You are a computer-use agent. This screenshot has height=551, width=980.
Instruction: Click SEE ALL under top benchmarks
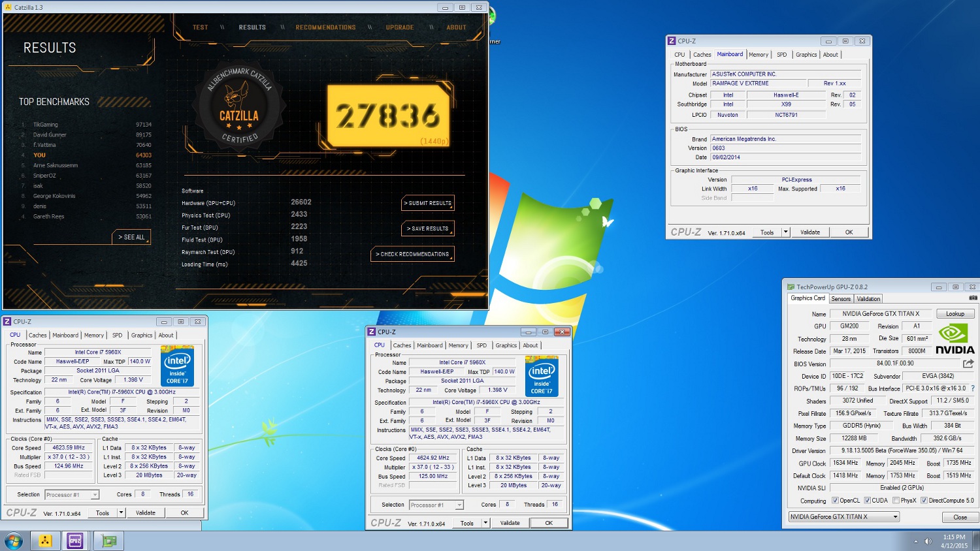coord(131,237)
